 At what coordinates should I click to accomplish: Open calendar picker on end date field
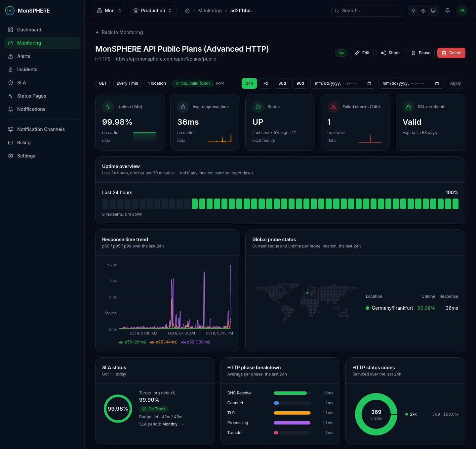click(x=437, y=83)
